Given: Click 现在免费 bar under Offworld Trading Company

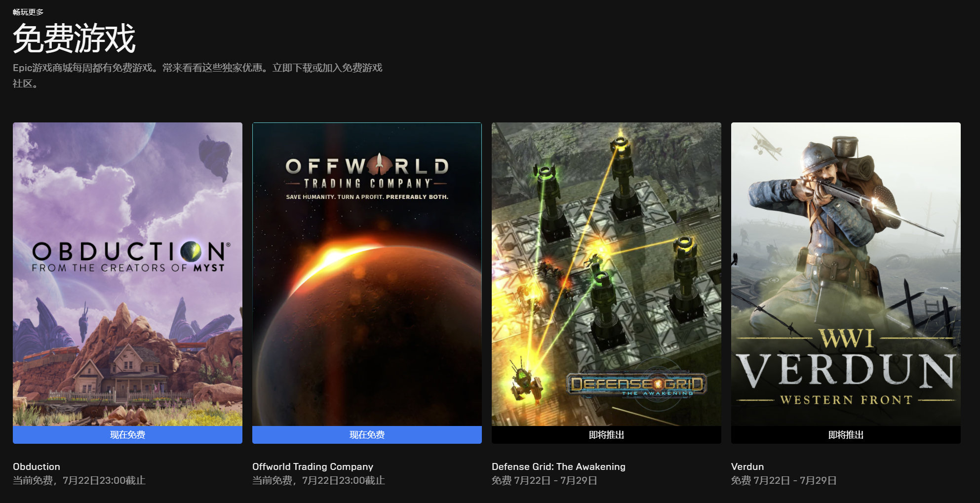Looking at the screenshot, I should [367, 435].
